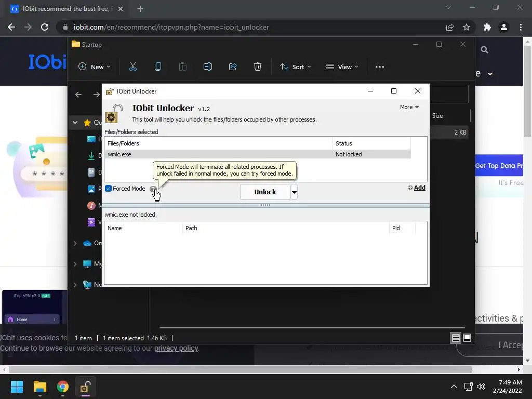This screenshot has width=532, height=399.
Task: Show hidden system tray icons chevron
Action: tap(454, 387)
